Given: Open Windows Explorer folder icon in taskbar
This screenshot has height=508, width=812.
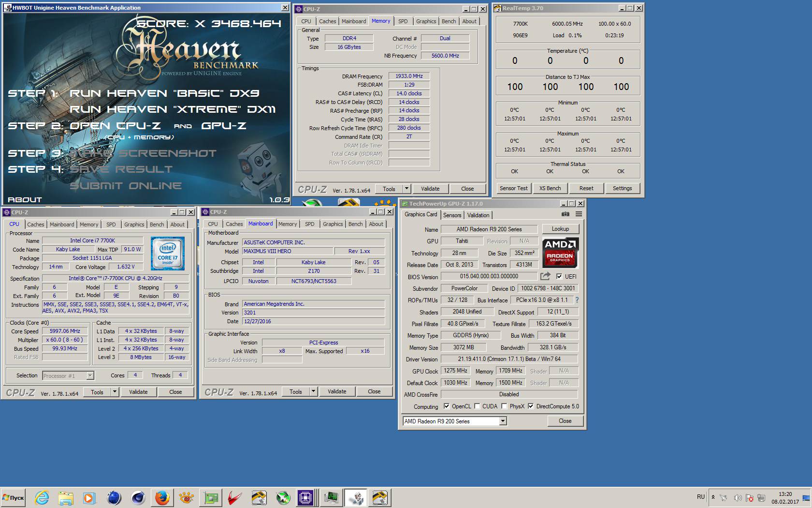Looking at the screenshot, I should [x=66, y=497].
